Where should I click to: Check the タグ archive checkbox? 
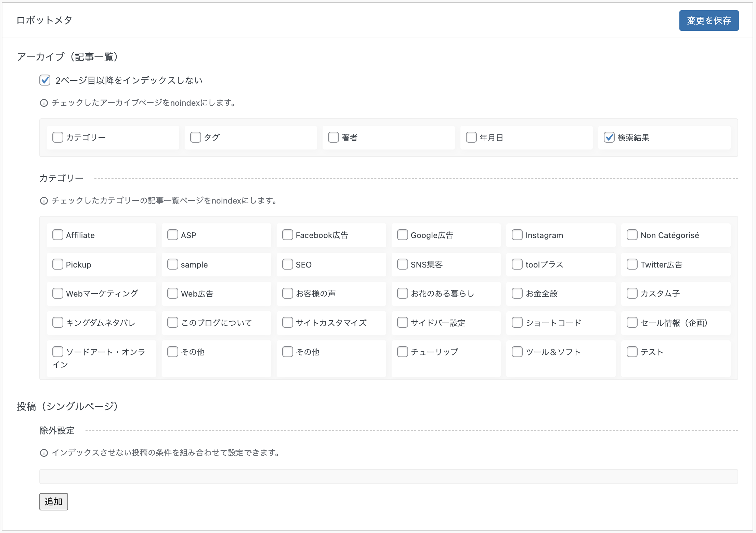(x=195, y=138)
